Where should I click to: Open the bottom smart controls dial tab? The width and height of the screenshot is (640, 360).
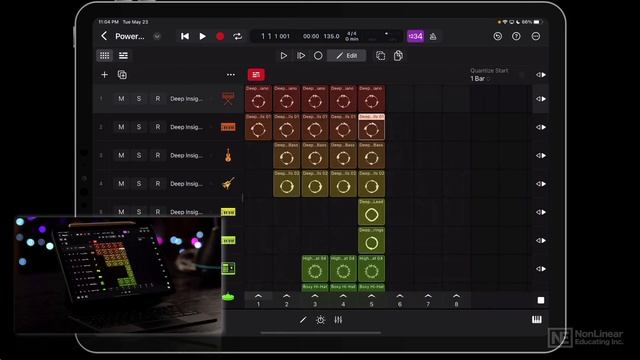pos(320,320)
